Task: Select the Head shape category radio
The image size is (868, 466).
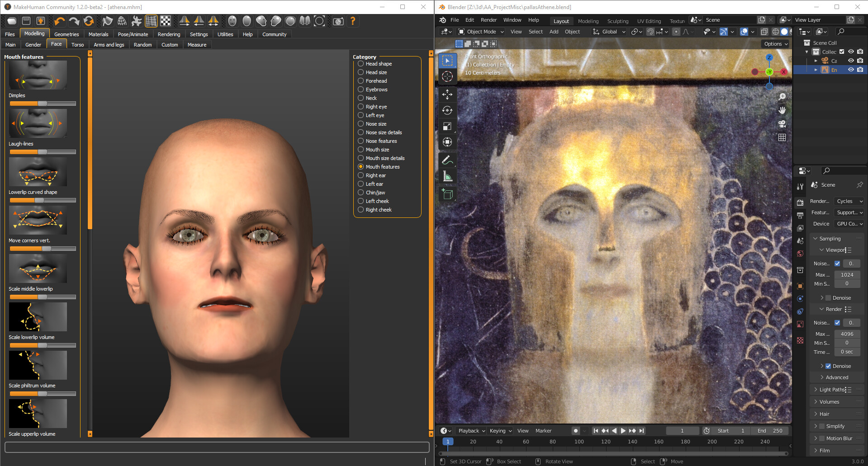Action: (x=361, y=64)
